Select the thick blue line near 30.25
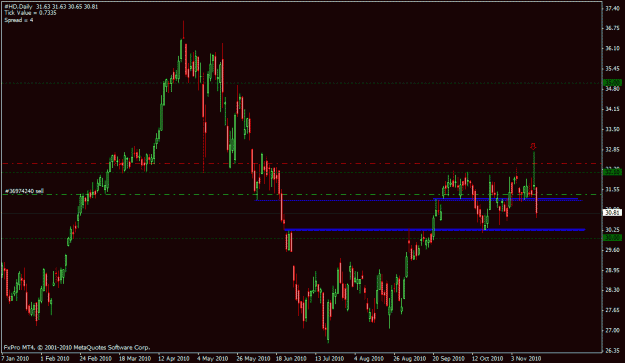 pos(434,230)
